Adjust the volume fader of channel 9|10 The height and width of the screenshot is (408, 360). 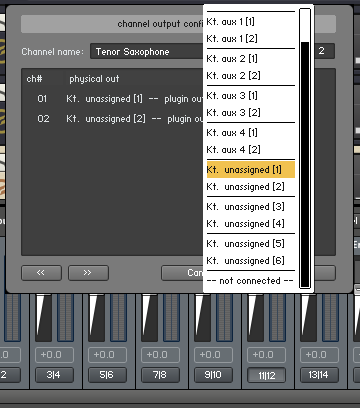coord(202,317)
